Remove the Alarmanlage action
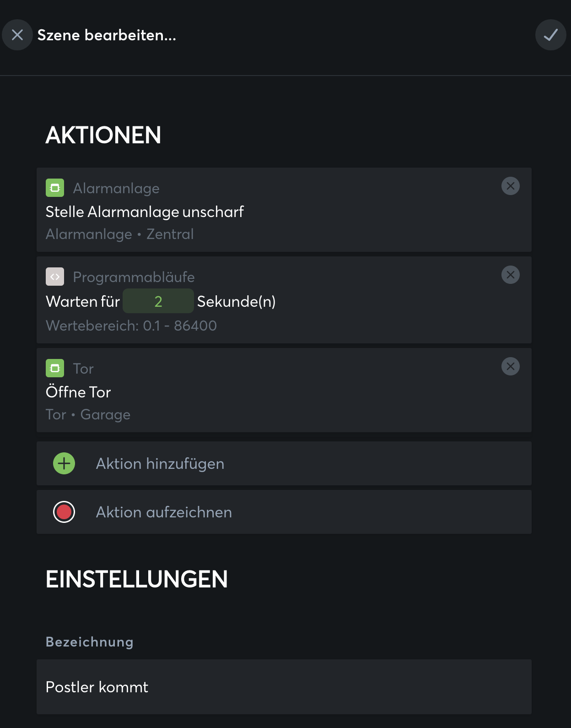 point(510,186)
